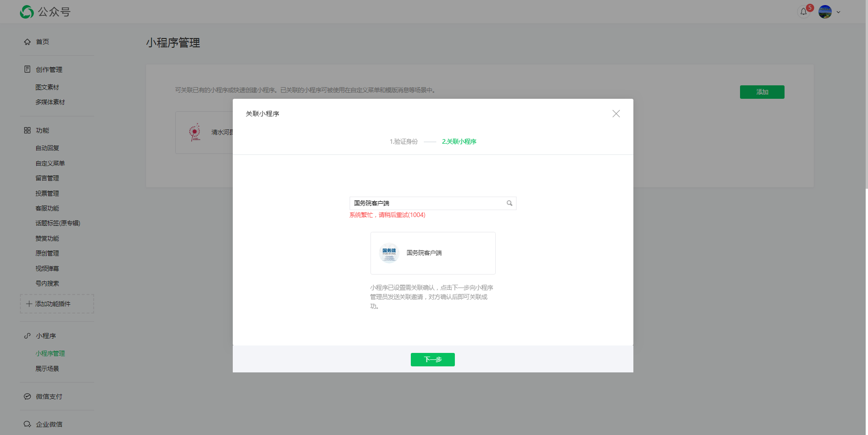This screenshot has width=868, height=435.
Task: Open 创作管理 section
Action: click(49, 70)
